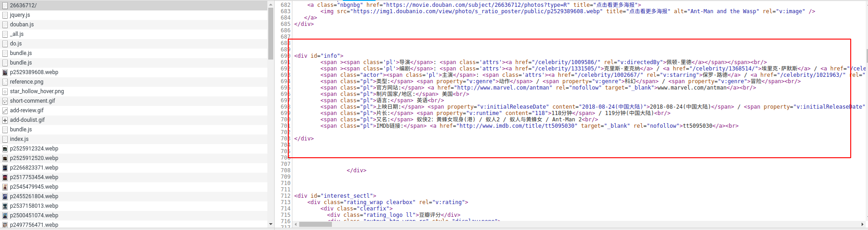Image resolution: width=868 pixels, height=230 pixels.
Task: Click line number 708 in the gutter
Action: (x=286, y=170)
